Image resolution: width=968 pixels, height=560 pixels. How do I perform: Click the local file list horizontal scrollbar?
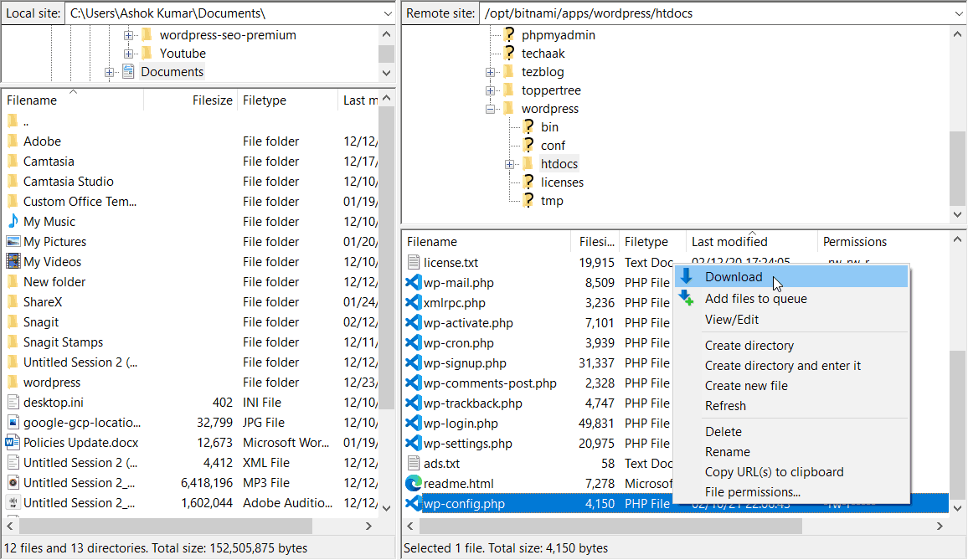(166, 526)
